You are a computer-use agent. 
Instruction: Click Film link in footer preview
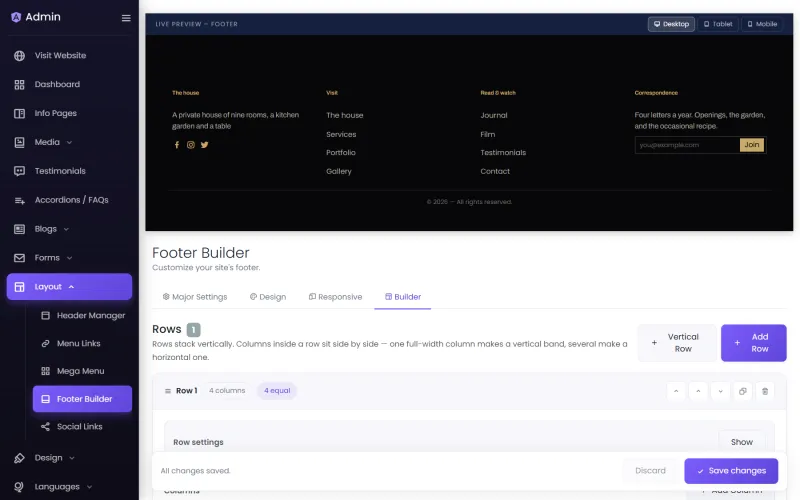pos(488,134)
